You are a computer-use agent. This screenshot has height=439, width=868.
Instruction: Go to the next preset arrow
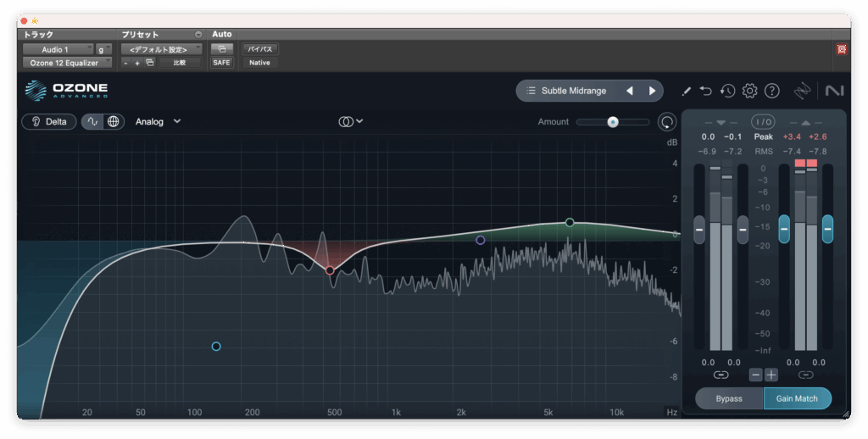tap(652, 91)
